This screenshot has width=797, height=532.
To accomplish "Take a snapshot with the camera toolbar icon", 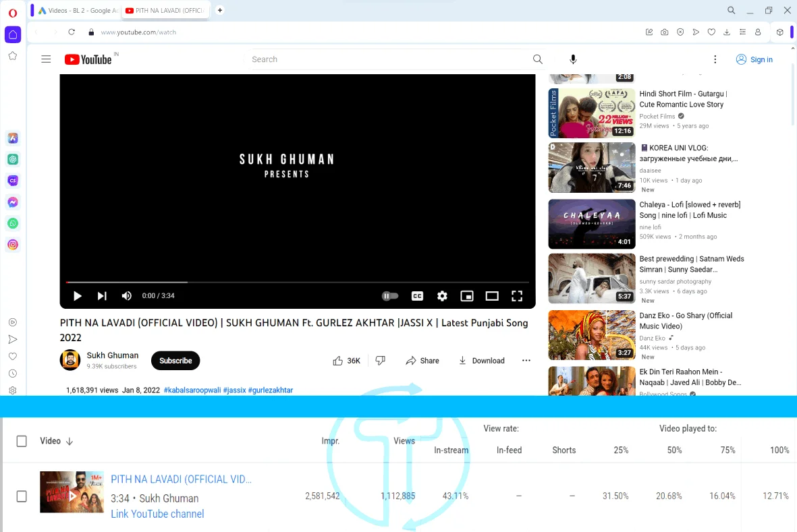I will click(x=664, y=32).
